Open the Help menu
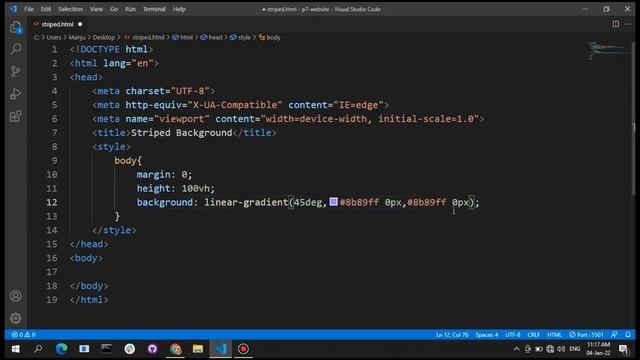 (179, 9)
